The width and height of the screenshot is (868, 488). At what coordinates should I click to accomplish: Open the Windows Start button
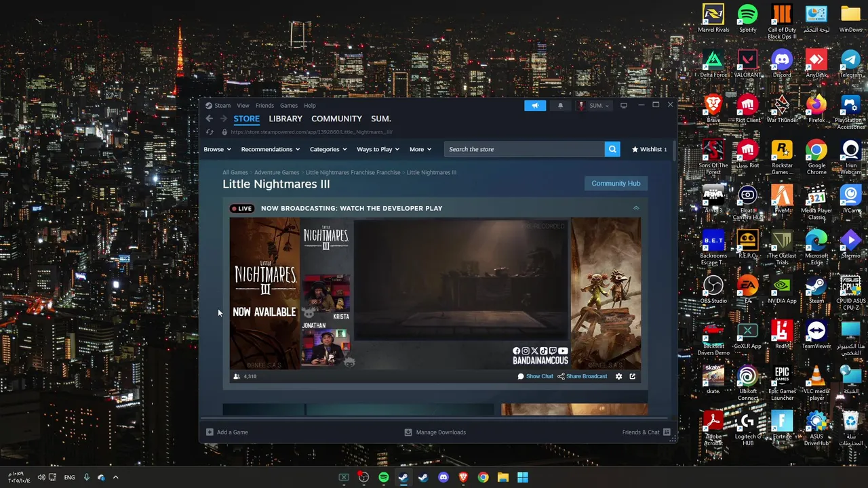[x=523, y=477]
